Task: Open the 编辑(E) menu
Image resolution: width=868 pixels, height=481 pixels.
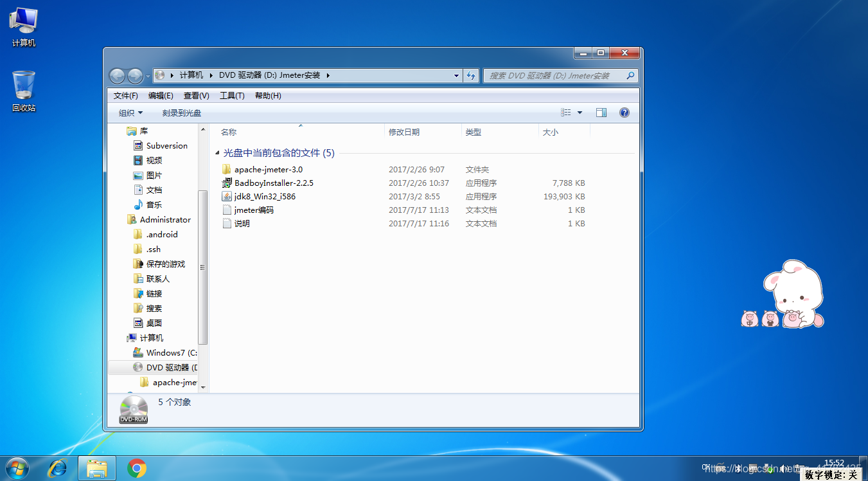Action: (161, 95)
